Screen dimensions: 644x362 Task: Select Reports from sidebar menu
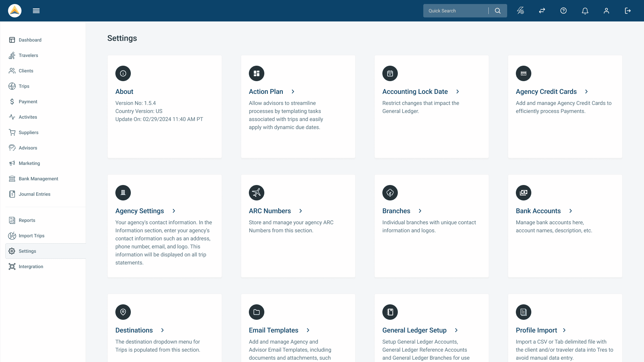point(27,220)
